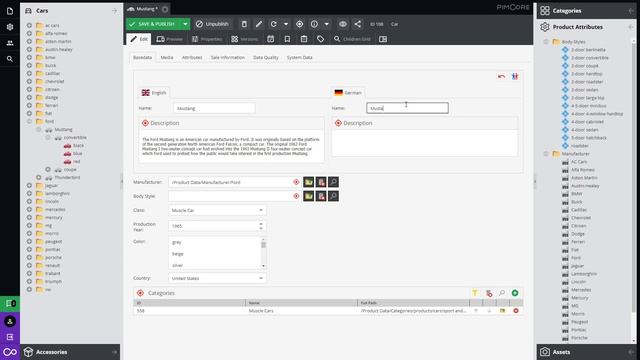The image size is (640, 360).
Task: Open the users icon in the left sidebar
Action: [x=10, y=43]
